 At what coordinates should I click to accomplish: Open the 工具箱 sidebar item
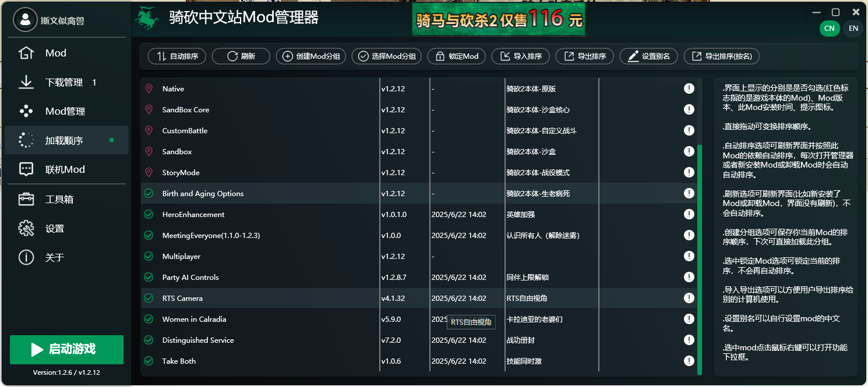pyautogui.click(x=65, y=199)
